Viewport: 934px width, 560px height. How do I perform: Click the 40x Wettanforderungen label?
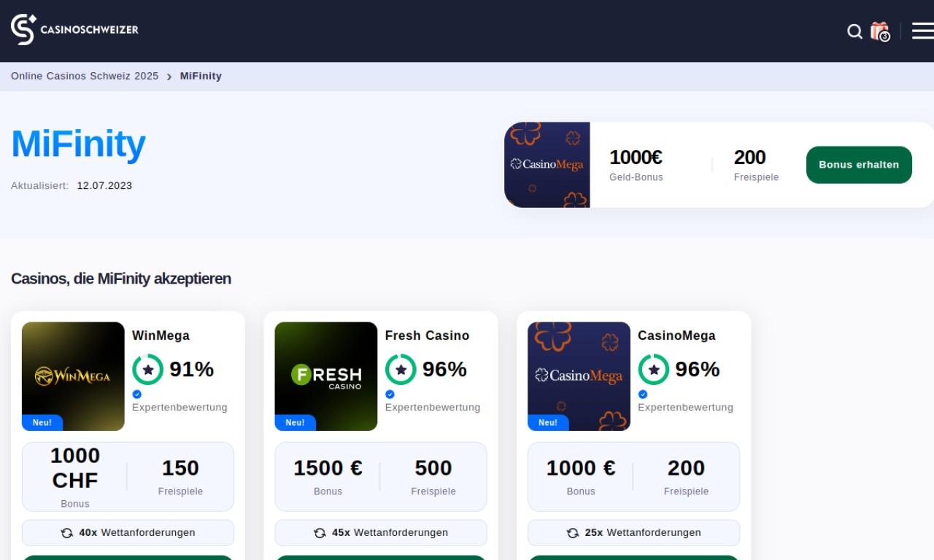click(137, 533)
